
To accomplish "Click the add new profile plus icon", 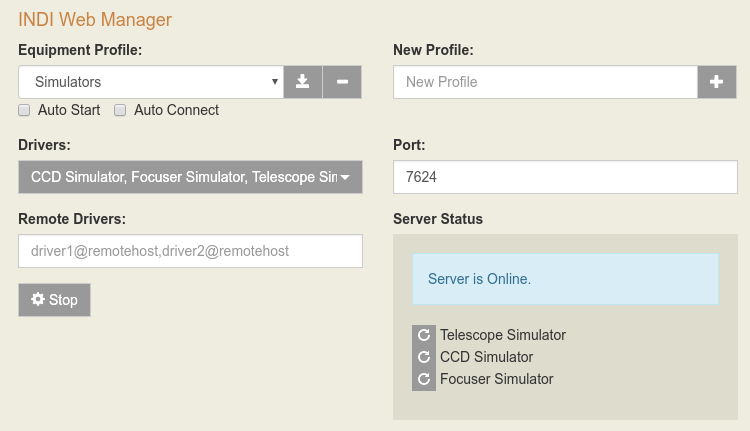I will (716, 82).
